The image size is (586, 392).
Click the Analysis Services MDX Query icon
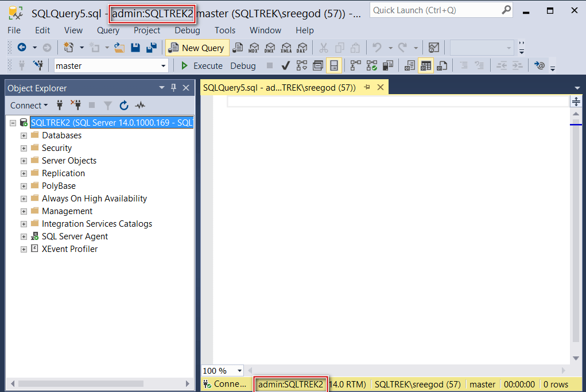253,48
